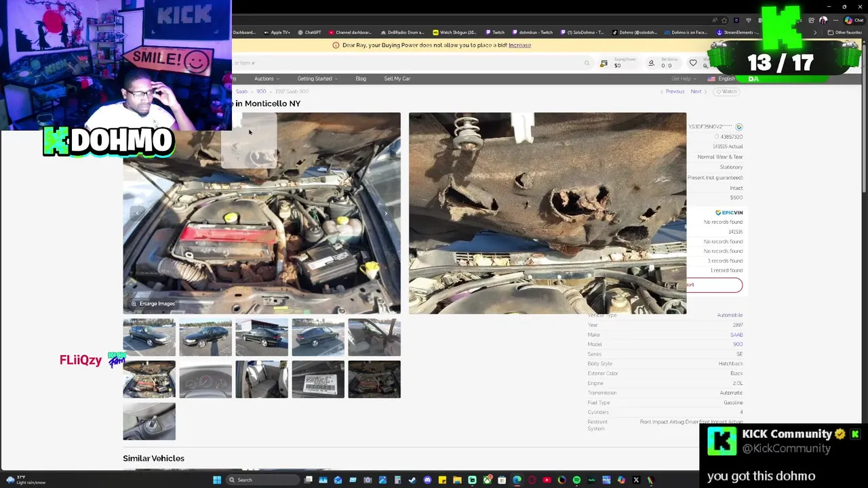Expand the Auctions menu

pyautogui.click(x=266, y=79)
